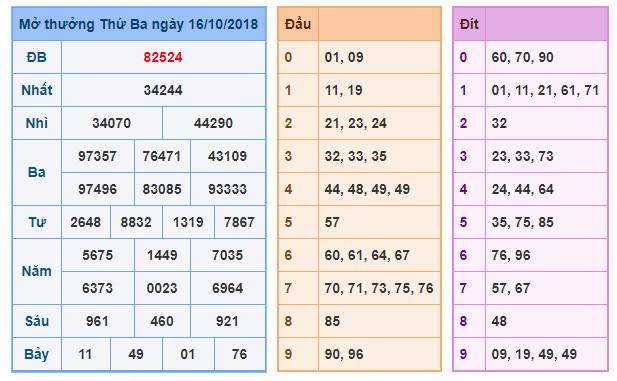The width and height of the screenshot is (617, 381).
Task: Select Năm prize number 1449
Action: click(162, 255)
